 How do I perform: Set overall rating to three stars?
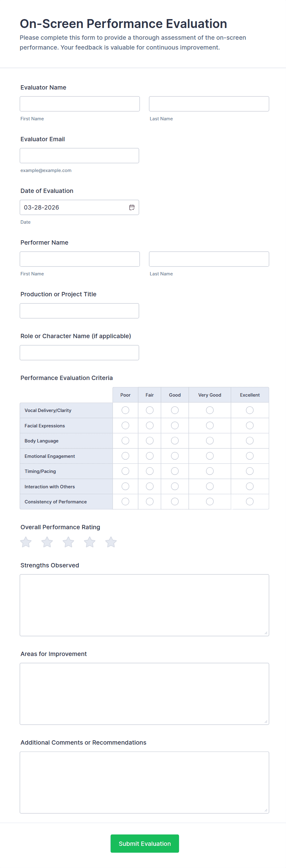[x=68, y=542]
